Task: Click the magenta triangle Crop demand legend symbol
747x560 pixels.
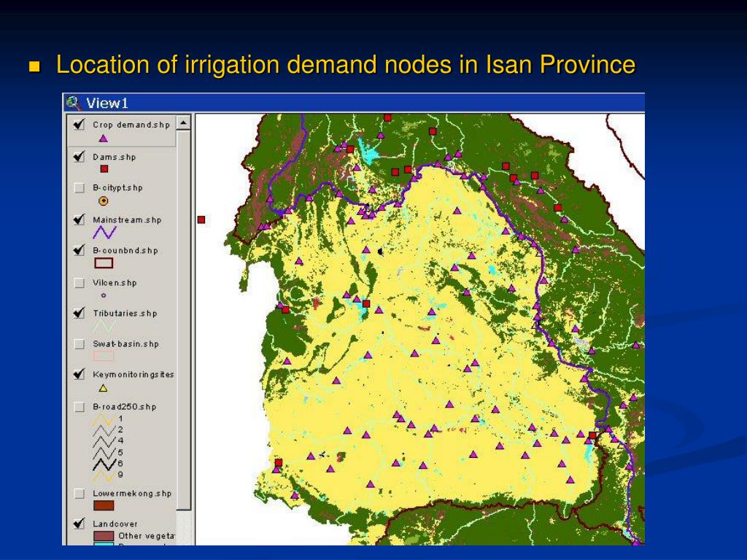Action: click(104, 139)
